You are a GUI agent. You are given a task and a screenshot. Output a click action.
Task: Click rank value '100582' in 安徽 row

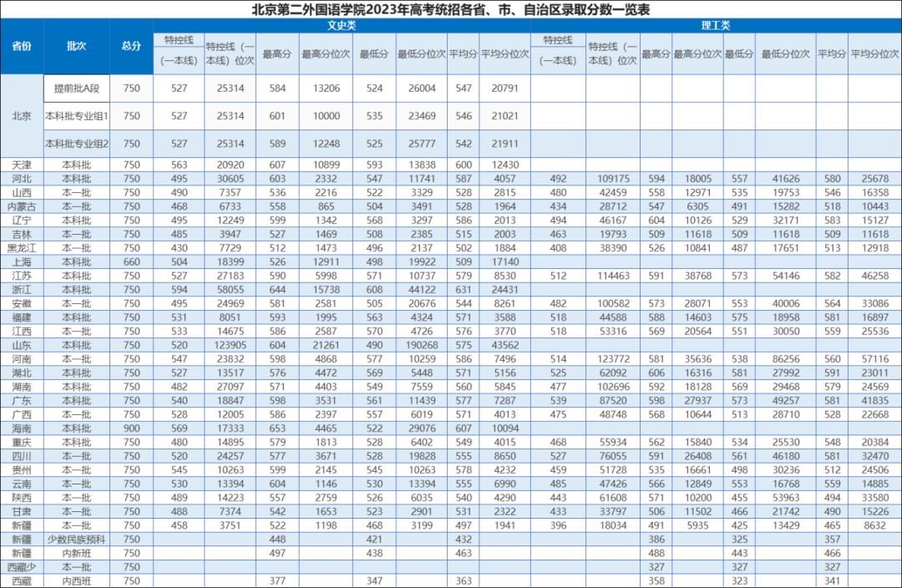click(x=613, y=303)
